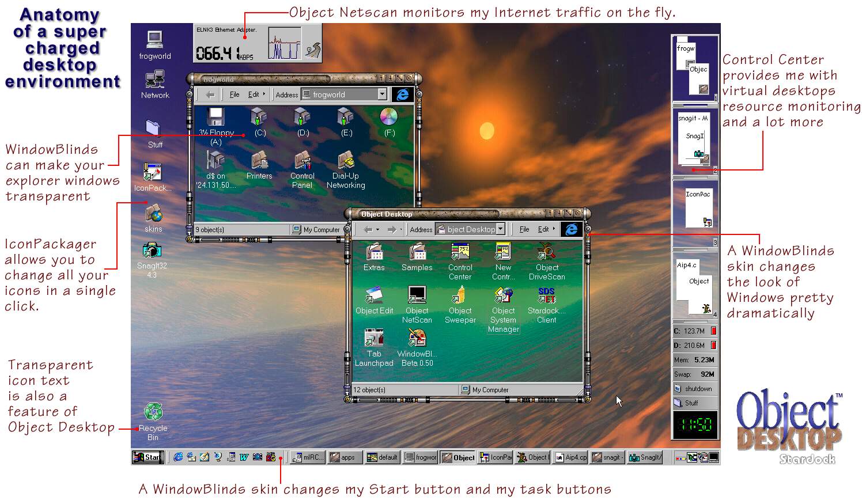This screenshot has width=862, height=504.
Task: Click the Swap: 92M readout
Action: pos(695,374)
